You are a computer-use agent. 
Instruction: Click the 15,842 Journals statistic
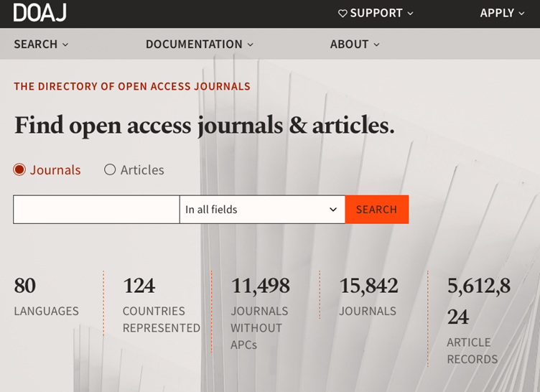point(368,286)
